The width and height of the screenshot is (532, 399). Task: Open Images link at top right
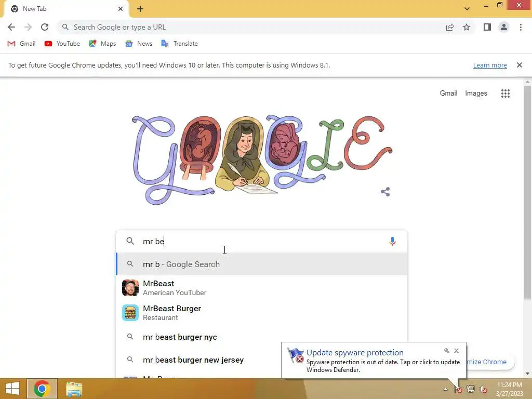[x=476, y=93]
